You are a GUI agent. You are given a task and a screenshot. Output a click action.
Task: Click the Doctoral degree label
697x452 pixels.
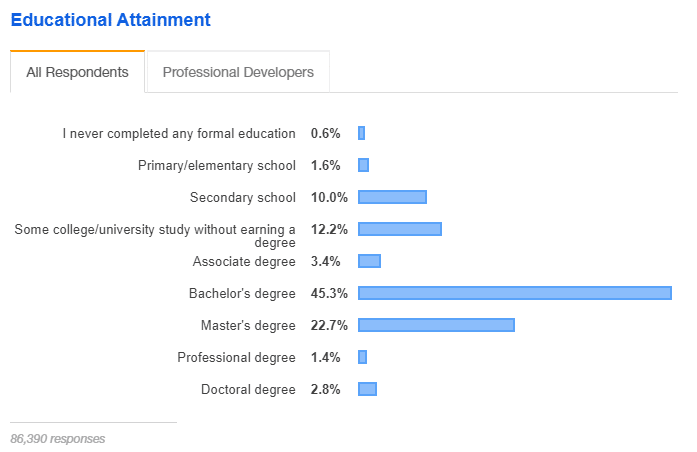[248, 390]
